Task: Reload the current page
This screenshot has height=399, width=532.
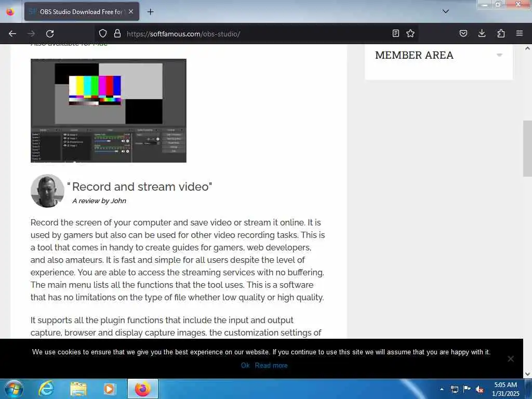Action: click(50, 34)
